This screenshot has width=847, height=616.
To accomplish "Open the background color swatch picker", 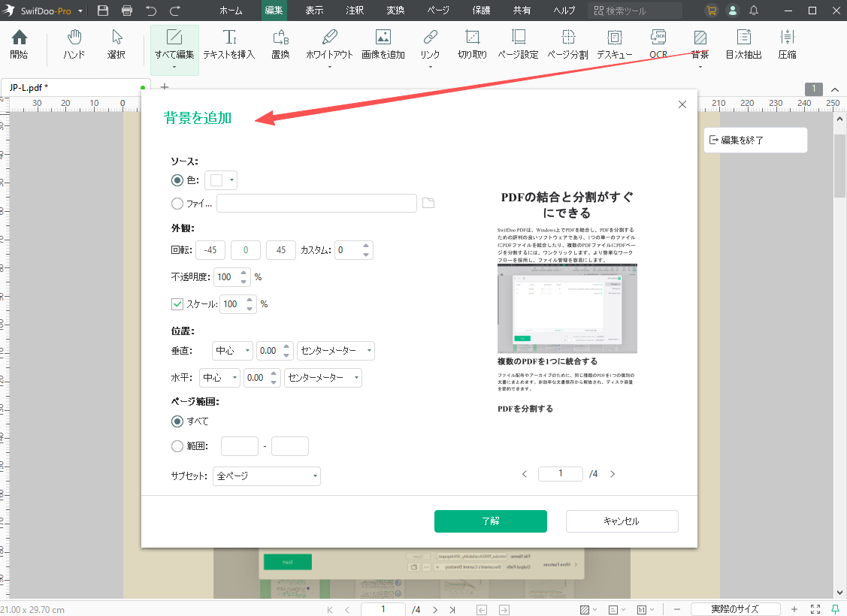I will [x=221, y=180].
